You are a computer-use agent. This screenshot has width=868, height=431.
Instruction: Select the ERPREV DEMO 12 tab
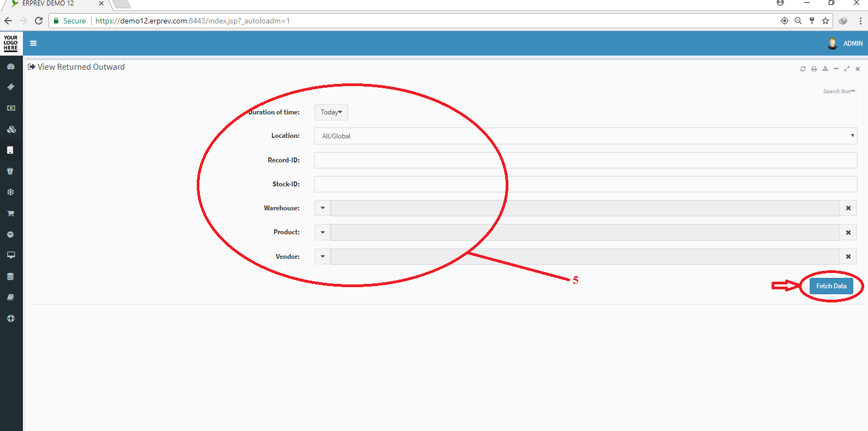pyautogui.click(x=54, y=4)
